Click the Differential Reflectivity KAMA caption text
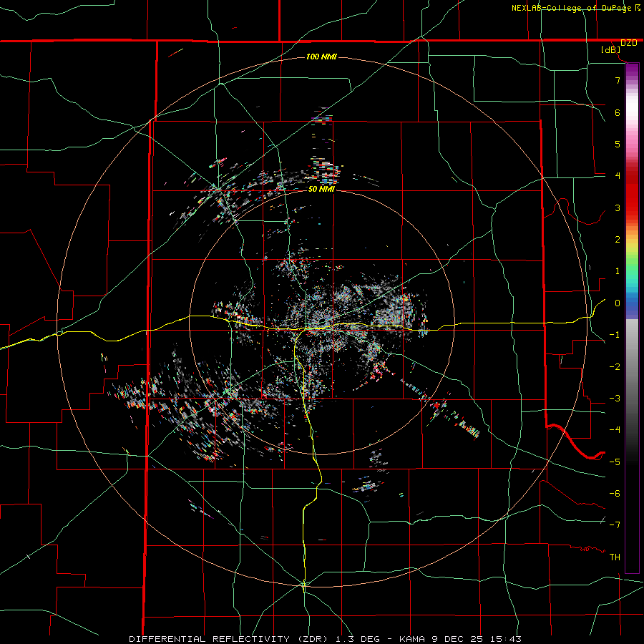 pyautogui.click(x=325, y=639)
